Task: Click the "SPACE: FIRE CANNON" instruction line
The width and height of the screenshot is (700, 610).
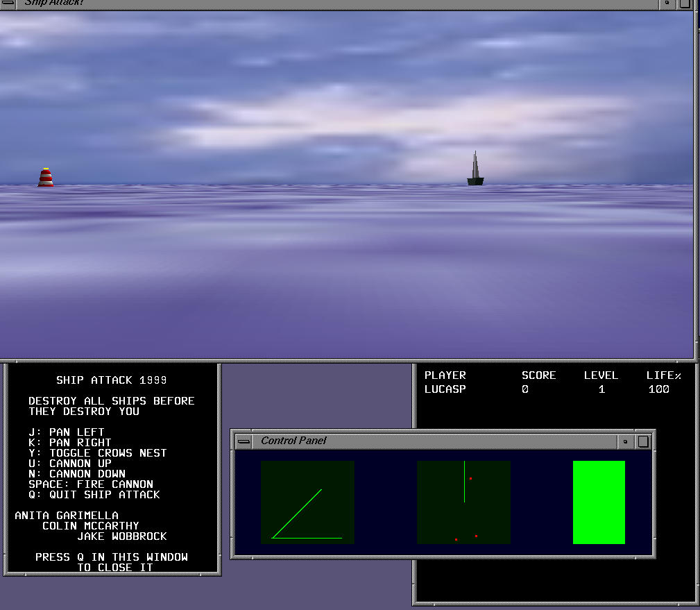Action: 91,484
